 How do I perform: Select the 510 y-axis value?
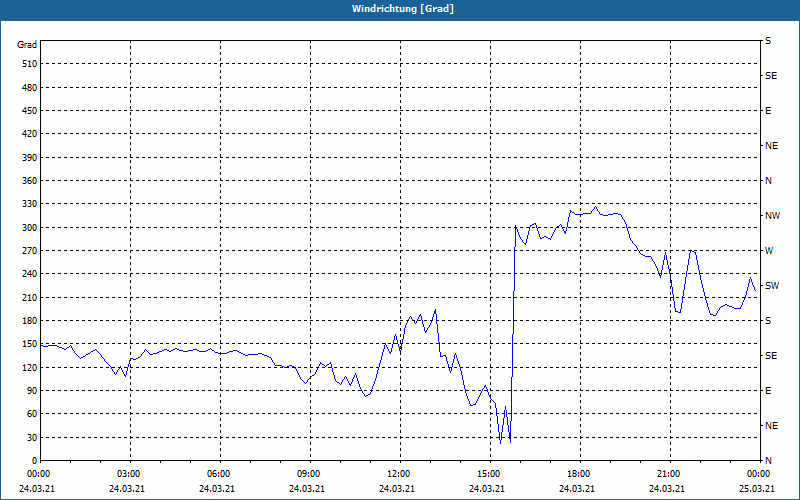pyautogui.click(x=30, y=64)
